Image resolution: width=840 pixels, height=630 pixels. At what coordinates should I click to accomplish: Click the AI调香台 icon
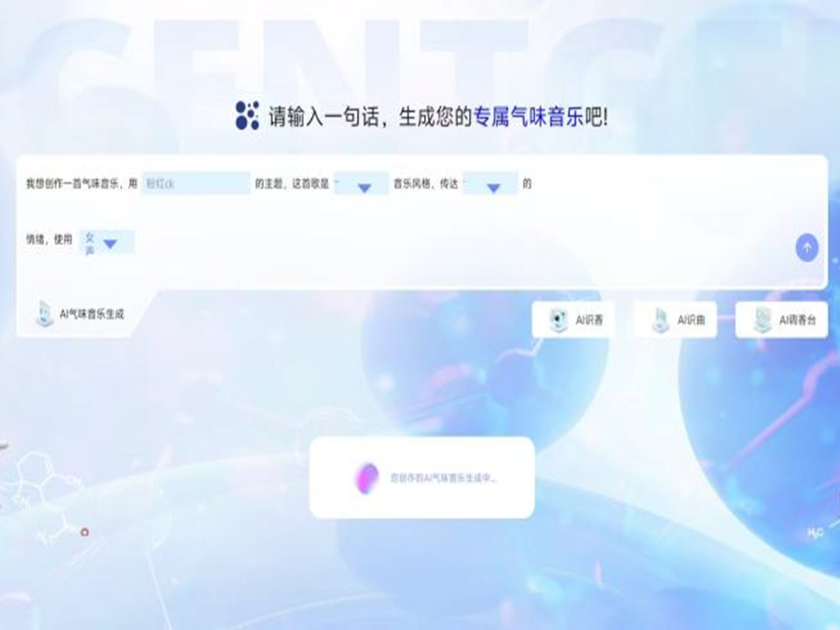(761, 320)
